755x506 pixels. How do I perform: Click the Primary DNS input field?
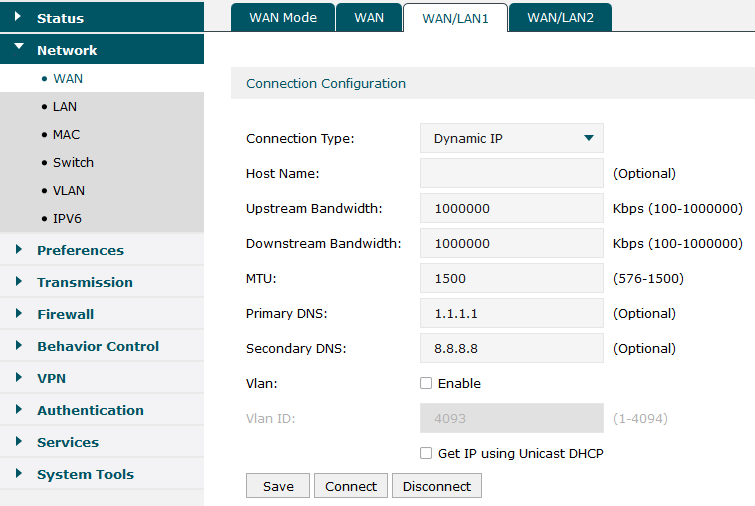click(512, 314)
